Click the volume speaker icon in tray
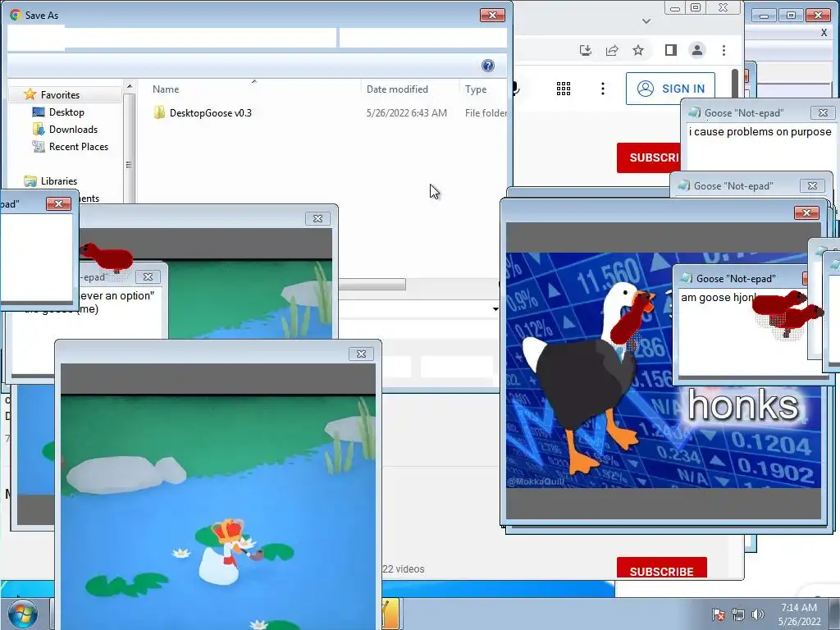This screenshot has height=630, width=840. [757, 614]
